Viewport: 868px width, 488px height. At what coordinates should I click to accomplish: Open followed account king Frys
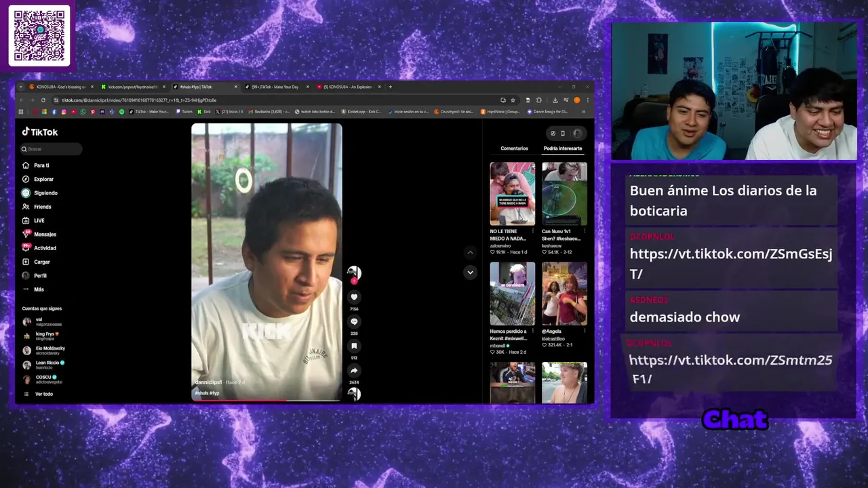click(x=43, y=335)
